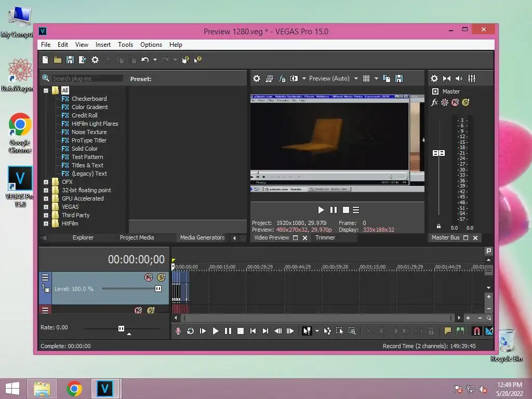The height and width of the screenshot is (399, 532).
Task: Select the Checkerboard generator
Action: pos(89,99)
